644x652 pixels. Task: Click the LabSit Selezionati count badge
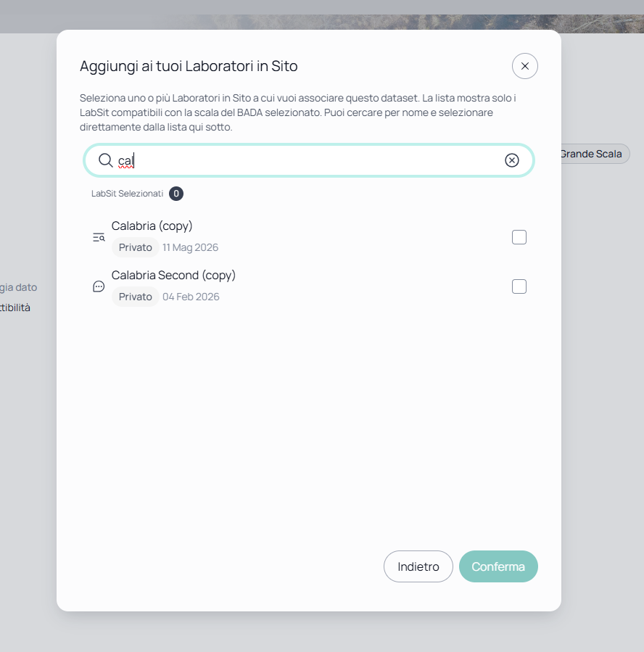click(176, 194)
